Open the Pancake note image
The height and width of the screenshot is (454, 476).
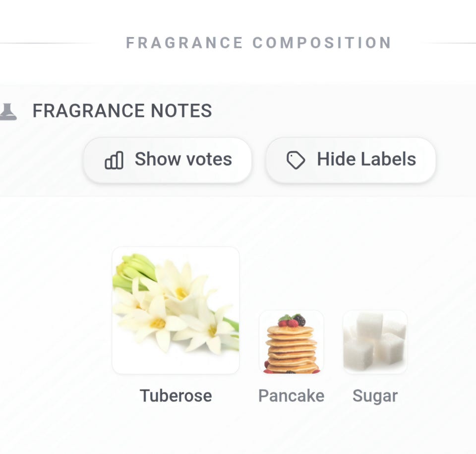292,342
